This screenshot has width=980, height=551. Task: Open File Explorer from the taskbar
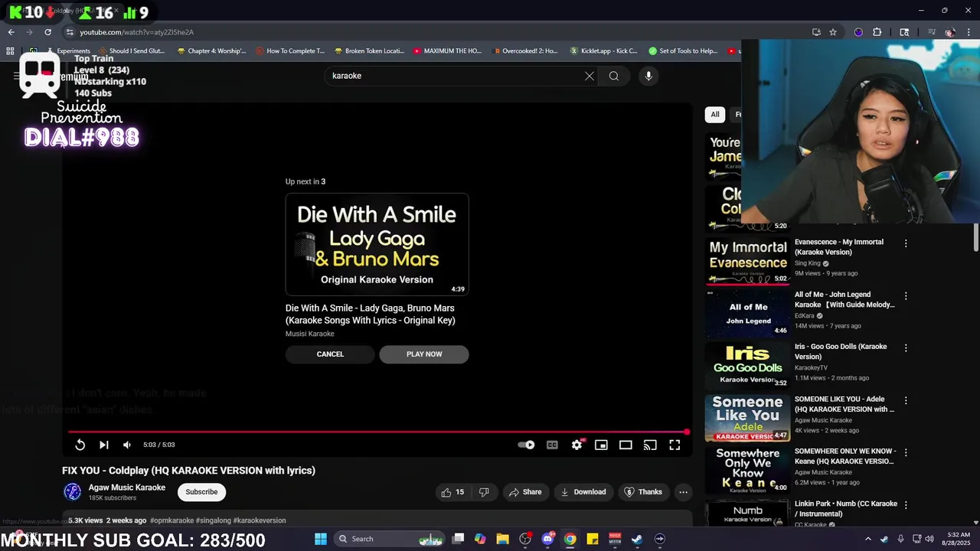[x=502, y=539]
